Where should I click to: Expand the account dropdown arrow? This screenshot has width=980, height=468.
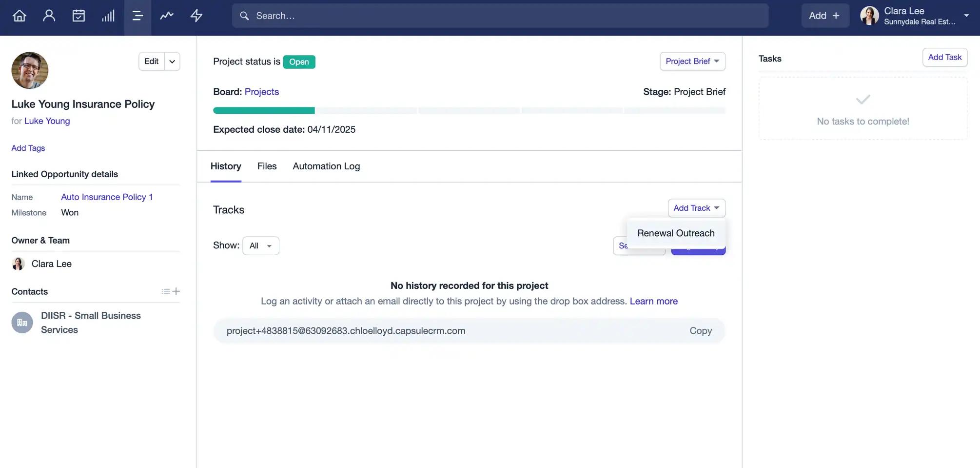click(966, 16)
